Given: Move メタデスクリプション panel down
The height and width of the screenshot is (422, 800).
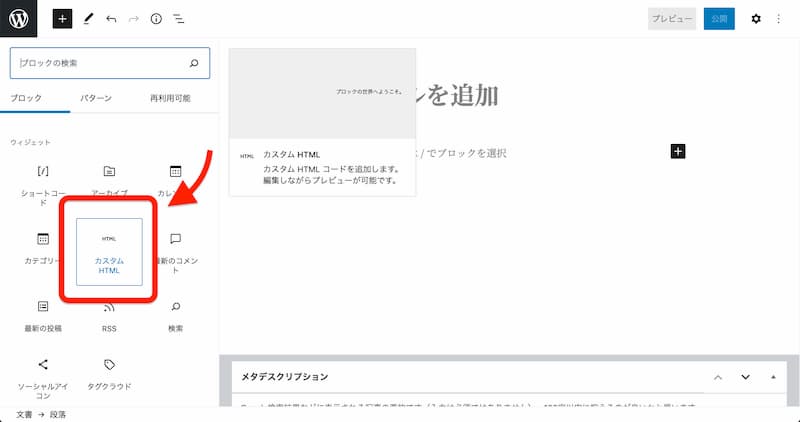Looking at the screenshot, I should pos(745,377).
